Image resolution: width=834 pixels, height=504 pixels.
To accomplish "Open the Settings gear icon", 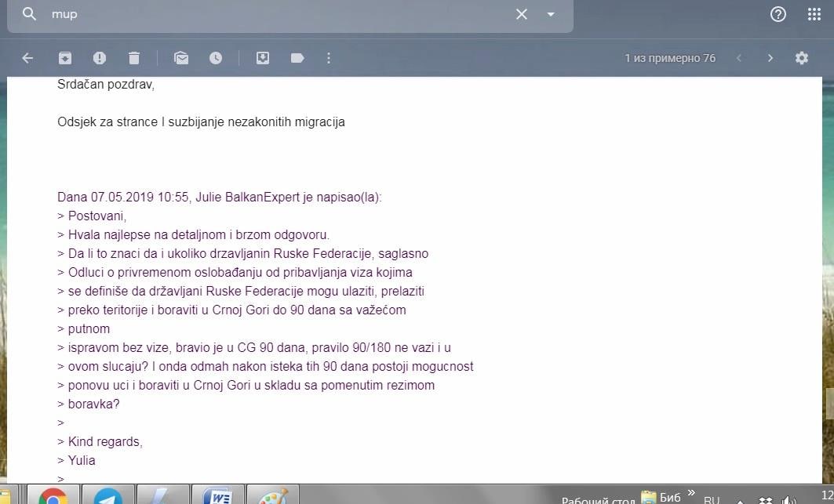I will tap(802, 58).
